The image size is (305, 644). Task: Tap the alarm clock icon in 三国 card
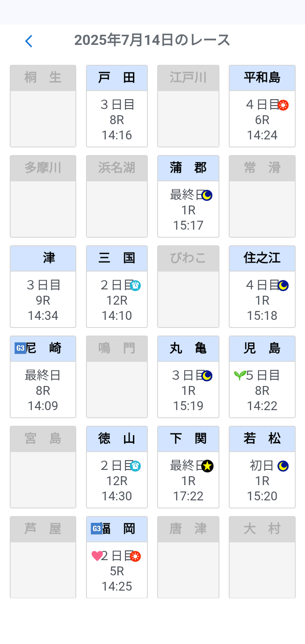click(135, 286)
